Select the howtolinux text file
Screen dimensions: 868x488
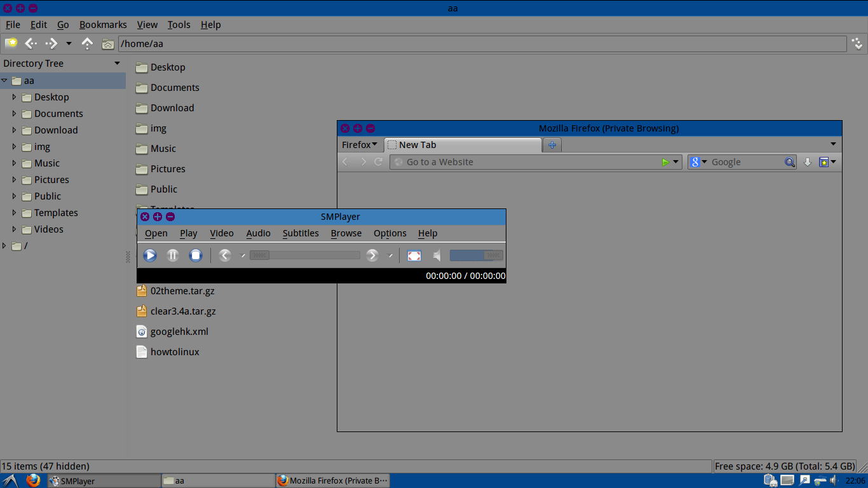(168, 352)
